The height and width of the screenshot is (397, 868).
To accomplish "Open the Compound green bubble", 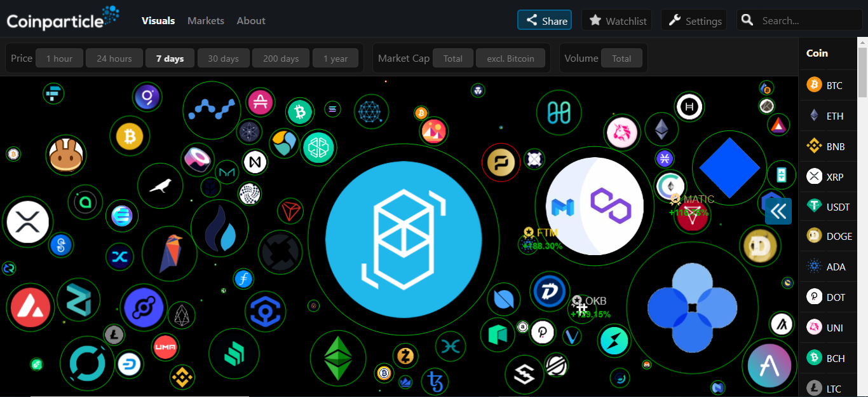I will (x=234, y=354).
